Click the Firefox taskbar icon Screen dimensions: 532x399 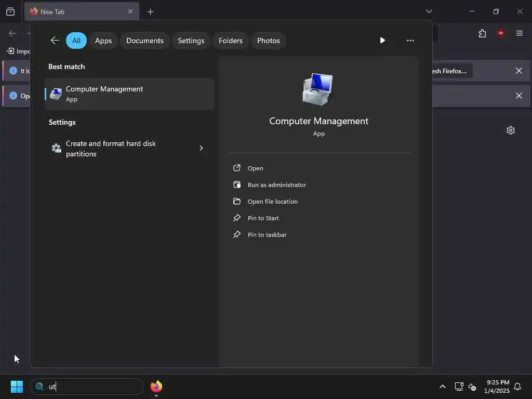156,387
